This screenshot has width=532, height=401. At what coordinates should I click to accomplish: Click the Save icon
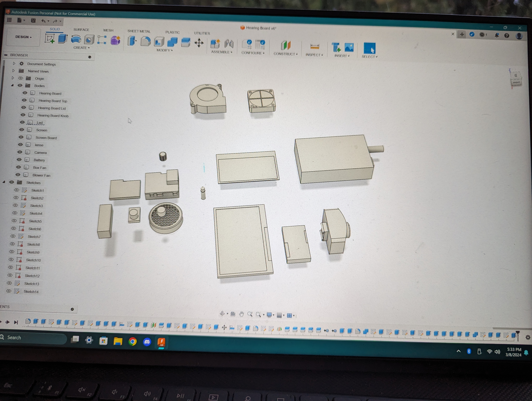33,21
